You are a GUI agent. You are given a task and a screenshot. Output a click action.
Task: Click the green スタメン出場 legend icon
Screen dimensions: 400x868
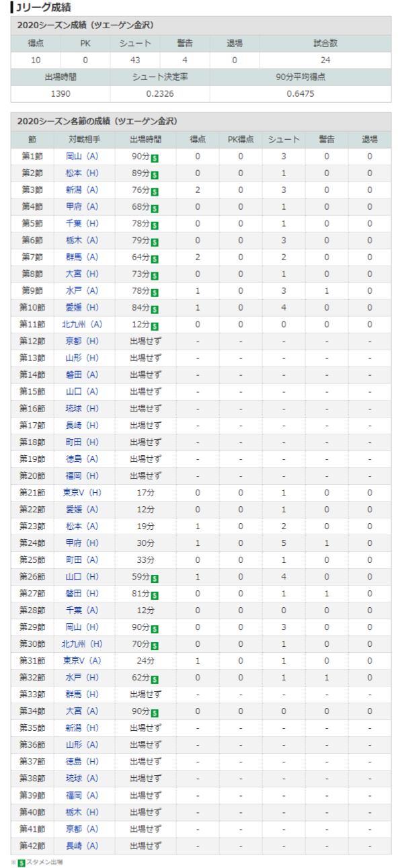pyautogui.click(x=21, y=863)
